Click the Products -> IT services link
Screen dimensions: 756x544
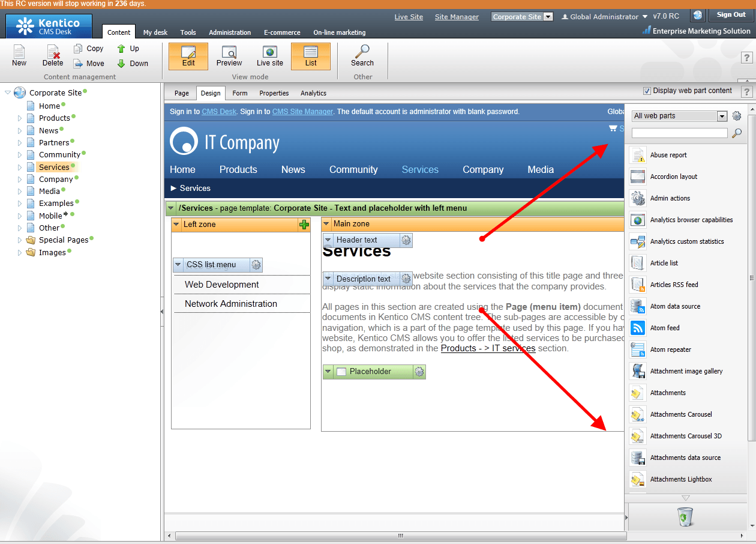[488, 348]
